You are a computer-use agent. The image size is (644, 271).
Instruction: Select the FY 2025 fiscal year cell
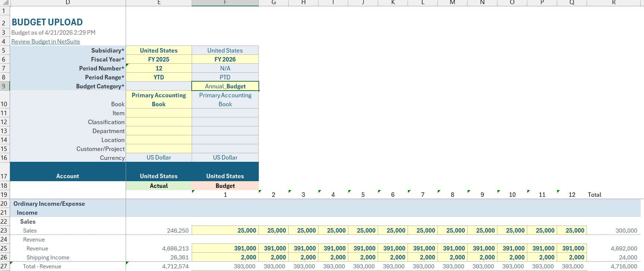(x=159, y=59)
